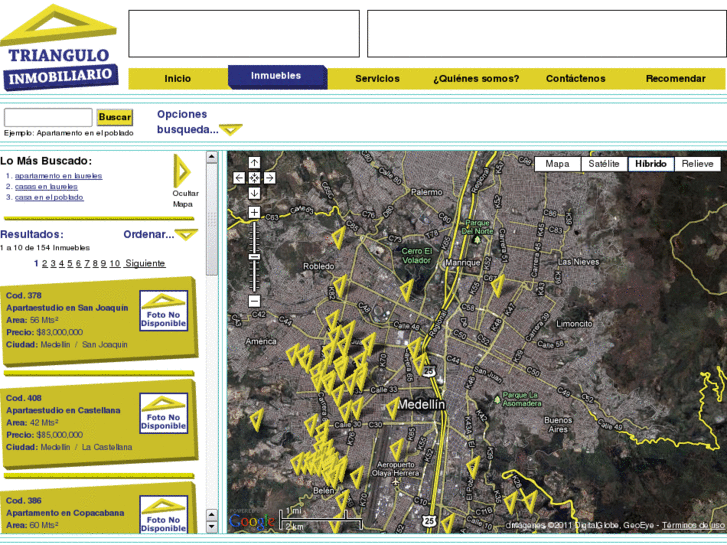Go to results page 5
The height and width of the screenshot is (545, 727).
(70, 263)
